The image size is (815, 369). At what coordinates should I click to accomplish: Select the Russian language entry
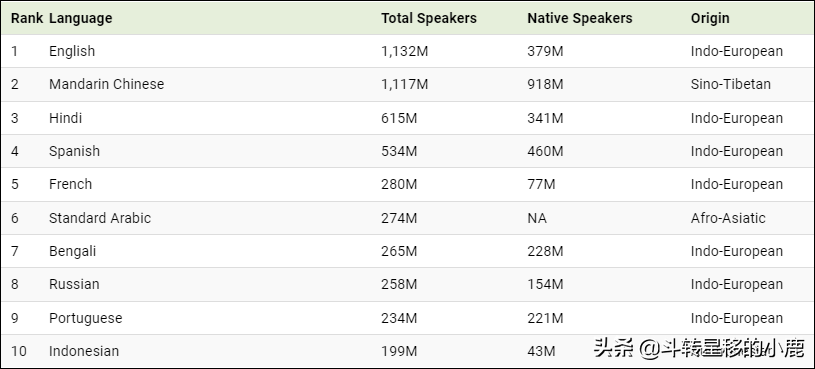pyautogui.click(x=74, y=284)
